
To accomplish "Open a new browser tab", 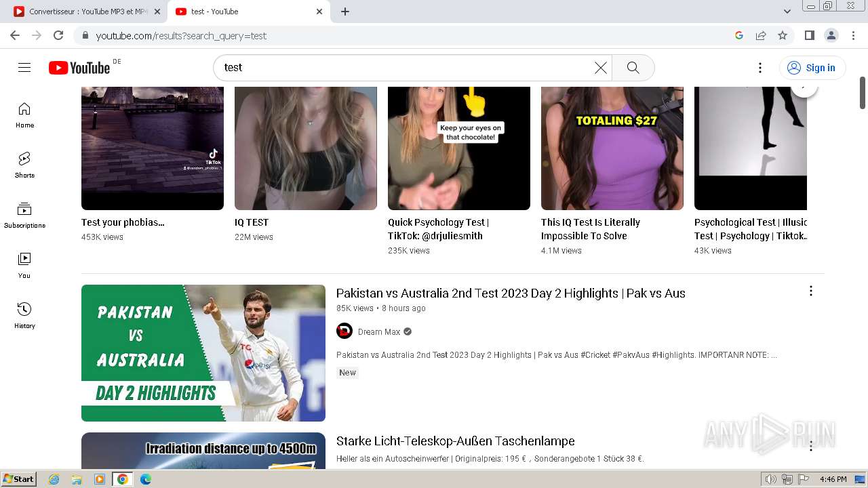I will (x=345, y=12).
